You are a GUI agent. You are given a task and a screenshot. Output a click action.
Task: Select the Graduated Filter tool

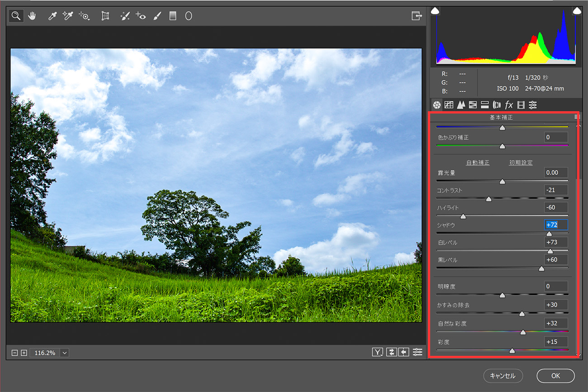(x=173, y=16)
